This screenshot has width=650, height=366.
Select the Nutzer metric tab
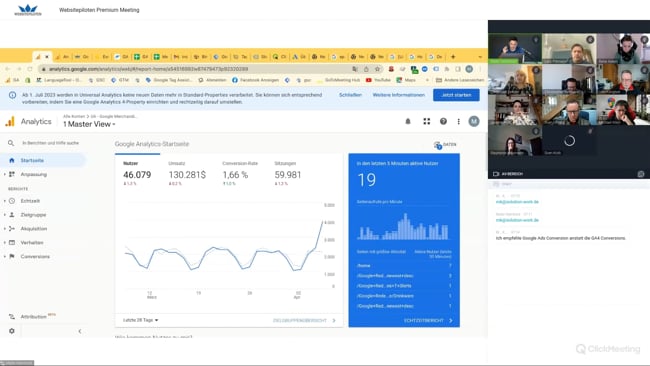[137, 173]
